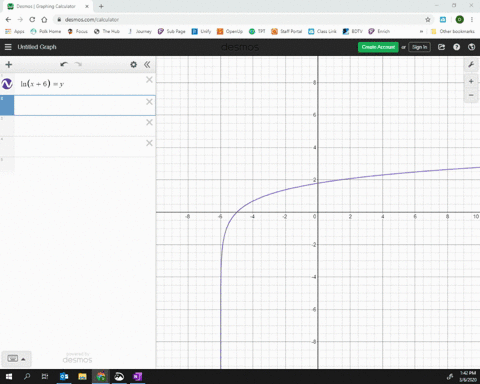Open Enrich bookmark

tap(379, 31)
